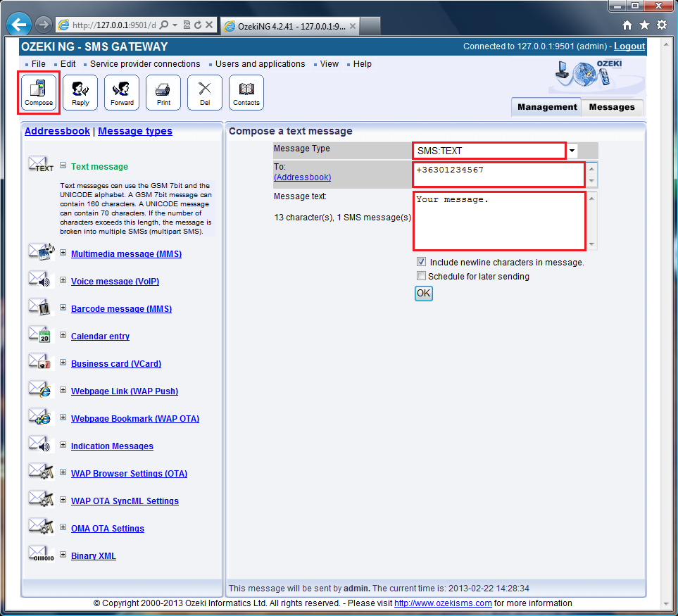678x616 pixels.
Task: Click the Logout link
Action: click(x=629, y=46)
